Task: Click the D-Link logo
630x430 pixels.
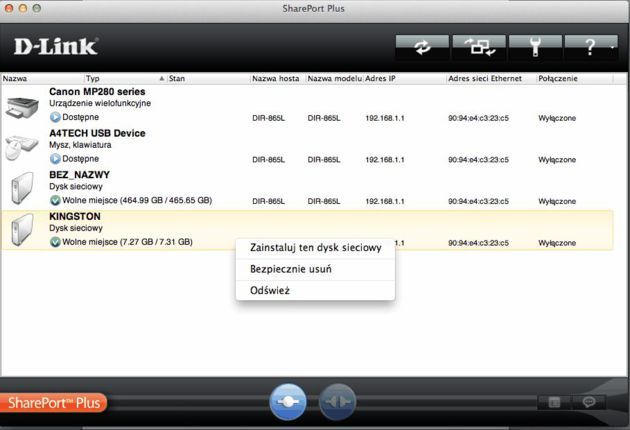Action: click(56, 47)
